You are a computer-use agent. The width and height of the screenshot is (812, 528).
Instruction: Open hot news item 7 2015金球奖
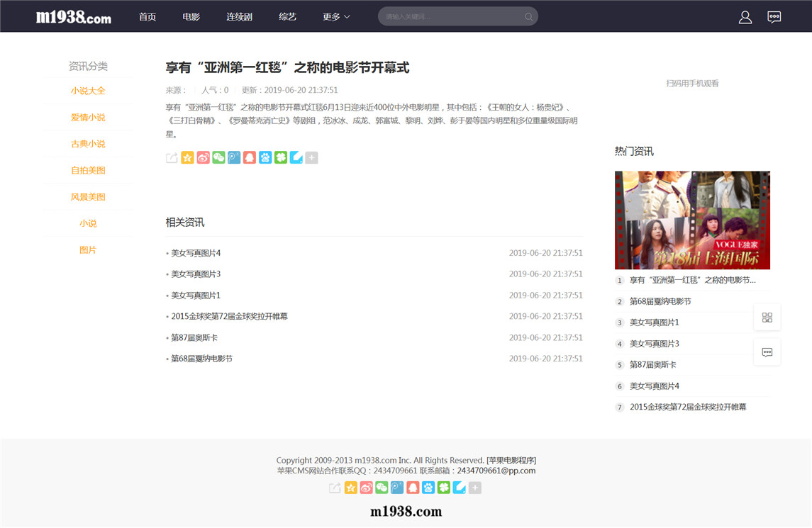click(x=688, y=407)
